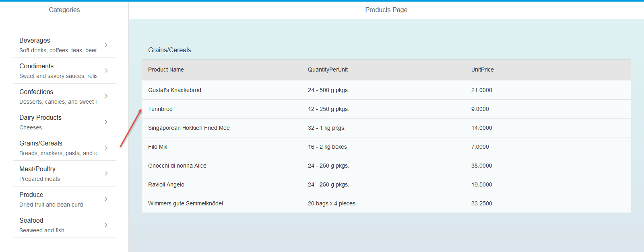Sort by the Product Name column header

(x=166, y=70)
